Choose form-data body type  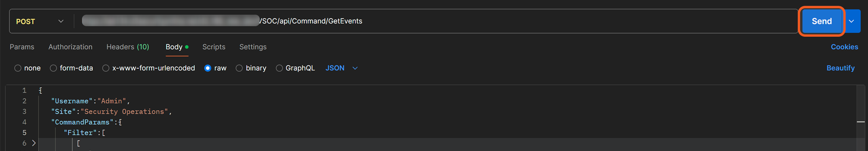point(53,68)
